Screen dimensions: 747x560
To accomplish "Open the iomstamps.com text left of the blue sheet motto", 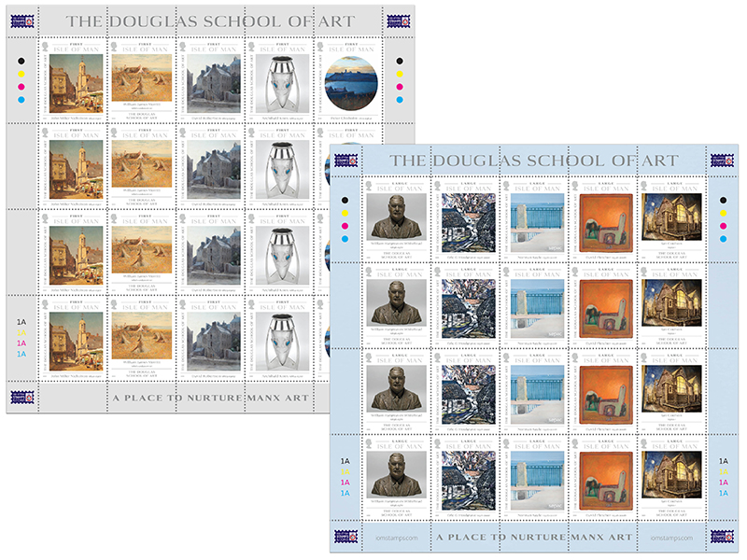I will click(x=396, y=538).
